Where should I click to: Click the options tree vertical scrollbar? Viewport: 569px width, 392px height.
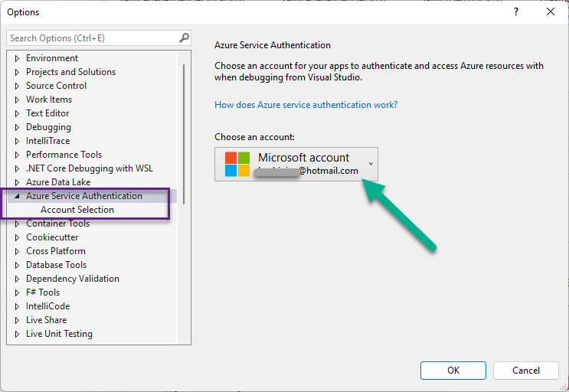[184, 134]
